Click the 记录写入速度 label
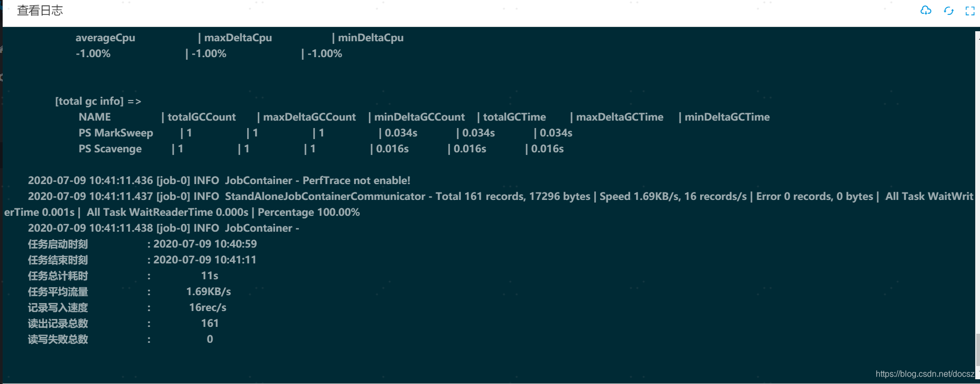 point(58,307)
